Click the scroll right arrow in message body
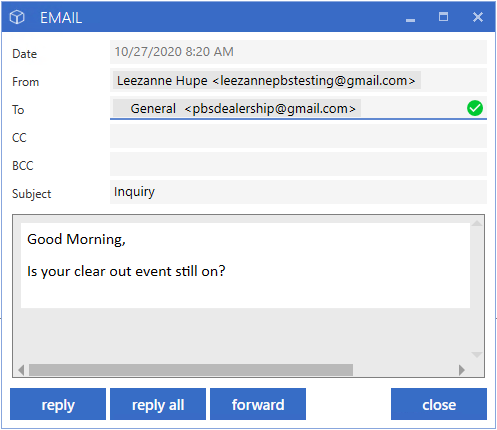 click(462, 370)
